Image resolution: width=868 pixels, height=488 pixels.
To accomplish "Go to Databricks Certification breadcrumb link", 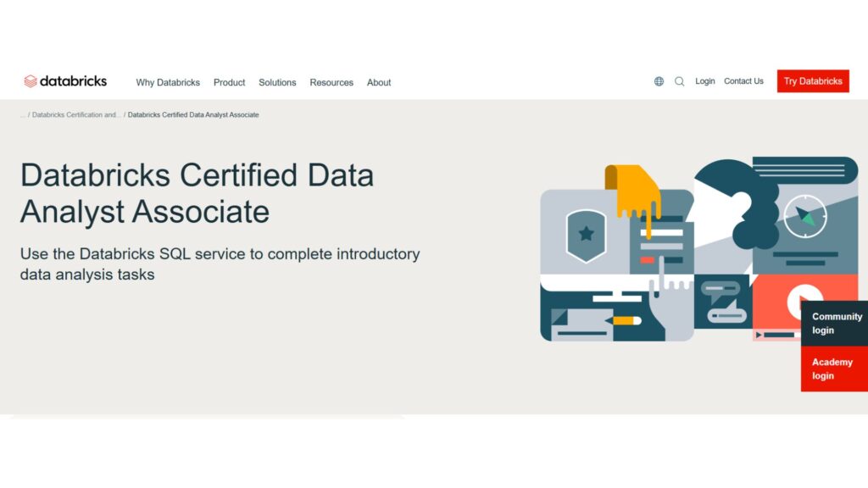I will click(x=76, y=114).
